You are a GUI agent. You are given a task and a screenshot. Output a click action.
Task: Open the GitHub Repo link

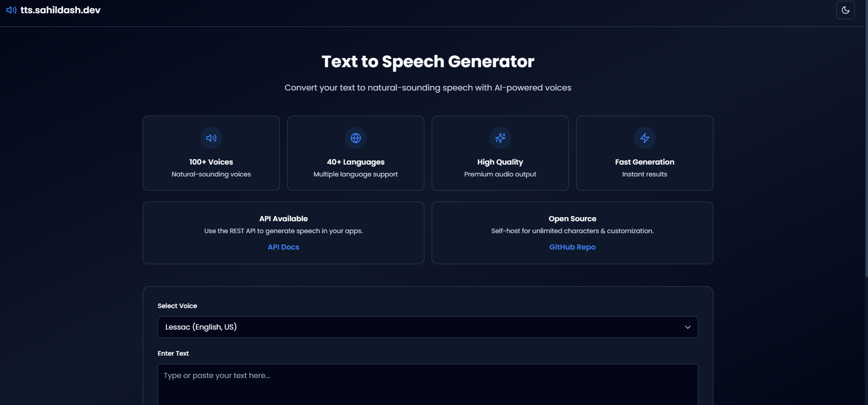click(x=572, y=247)
